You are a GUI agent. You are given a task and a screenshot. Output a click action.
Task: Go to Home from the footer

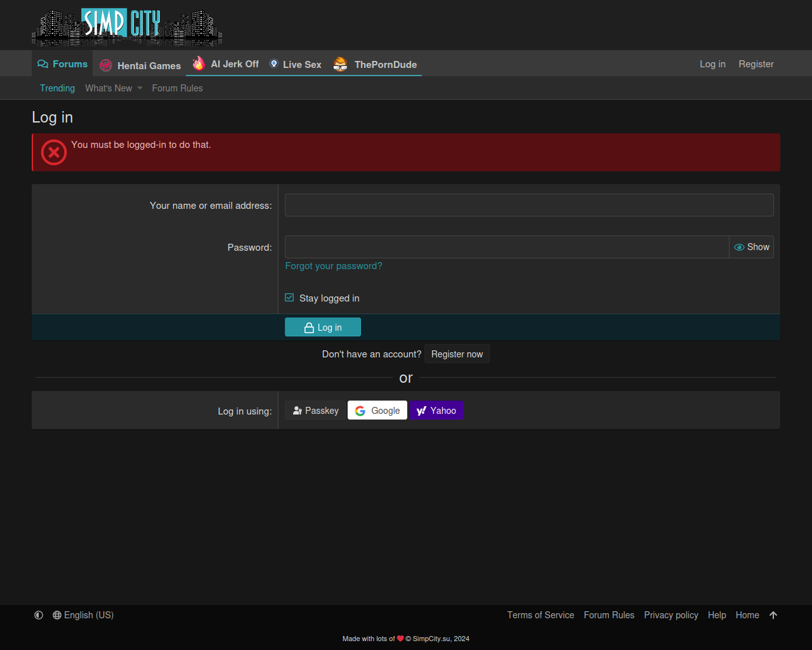(747, 615)
